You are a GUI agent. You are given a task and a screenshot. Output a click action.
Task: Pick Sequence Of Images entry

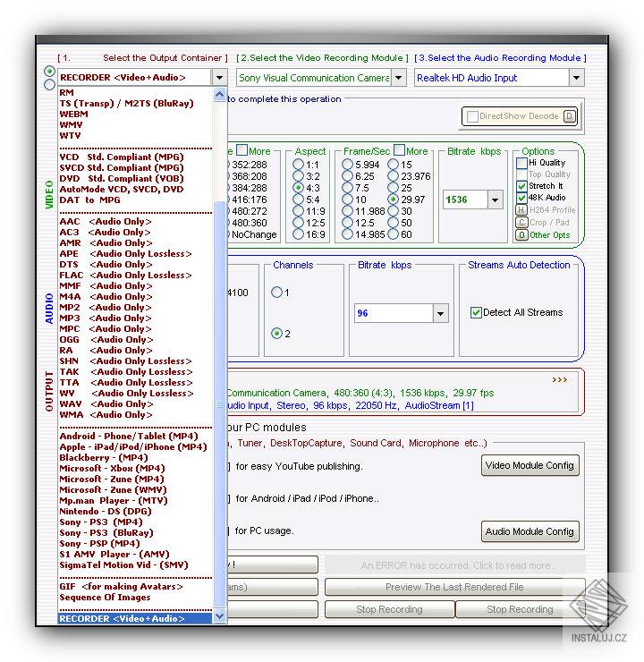[x=105, y=598]
